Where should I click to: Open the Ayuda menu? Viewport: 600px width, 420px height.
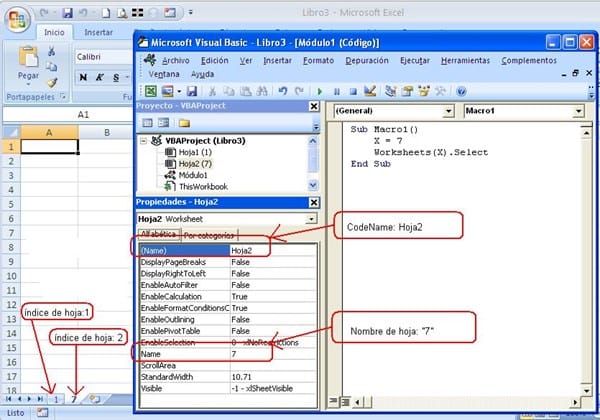point(202,74)
